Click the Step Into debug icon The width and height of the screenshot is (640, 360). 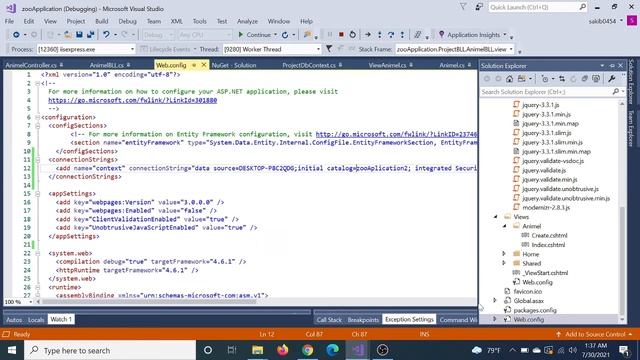tap(380, 35)
